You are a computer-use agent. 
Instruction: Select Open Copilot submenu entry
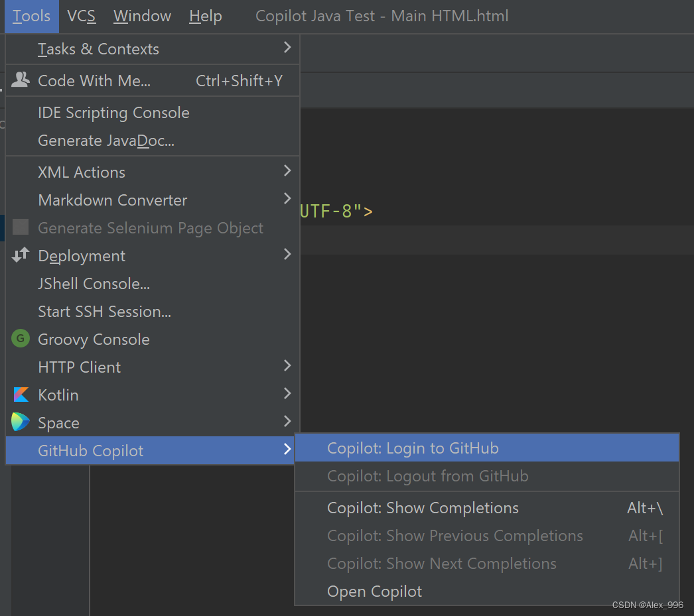[x=487, y=591]
